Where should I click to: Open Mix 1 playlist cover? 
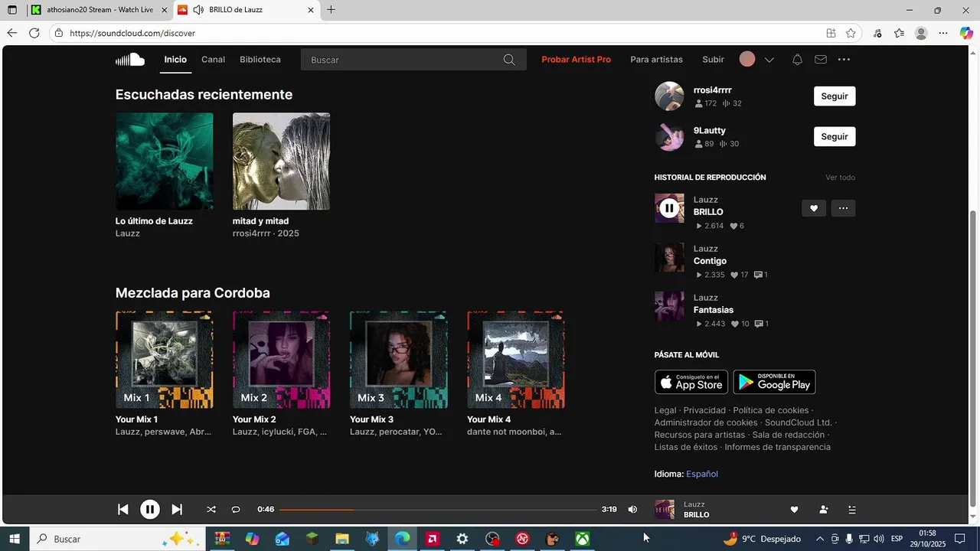point(165,360)
